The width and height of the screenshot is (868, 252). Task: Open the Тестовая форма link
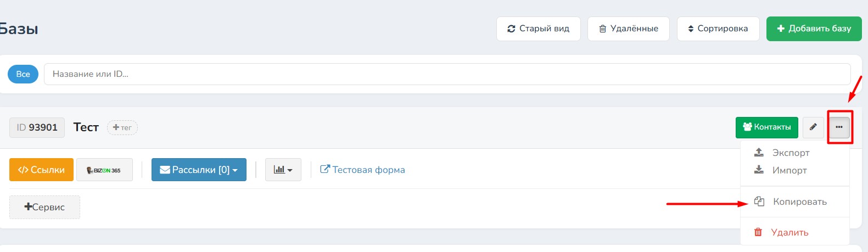click(x=368, y=170)
